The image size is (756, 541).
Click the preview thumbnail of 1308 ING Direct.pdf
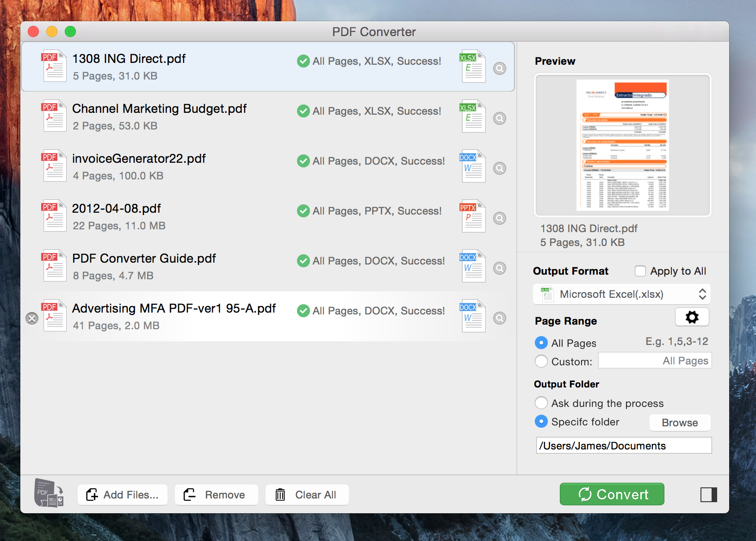[x=623, y=145]
